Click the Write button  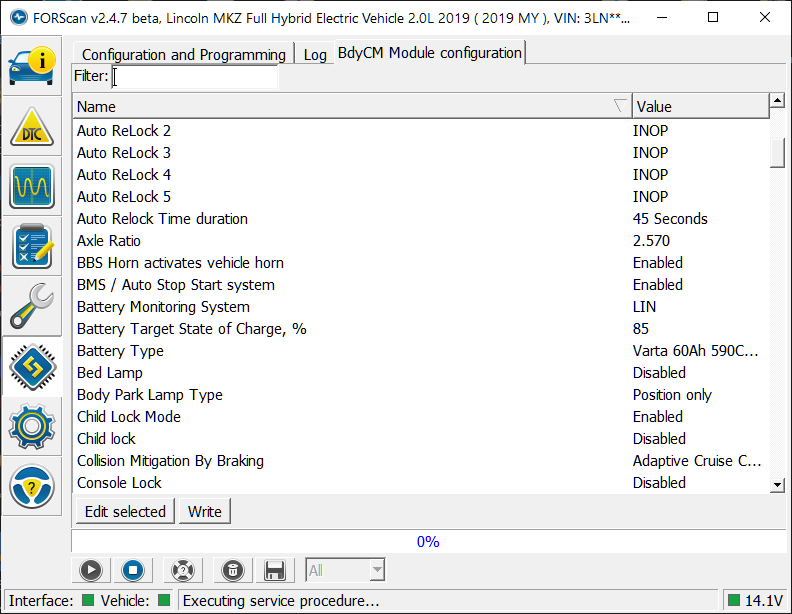coord(205,511)
